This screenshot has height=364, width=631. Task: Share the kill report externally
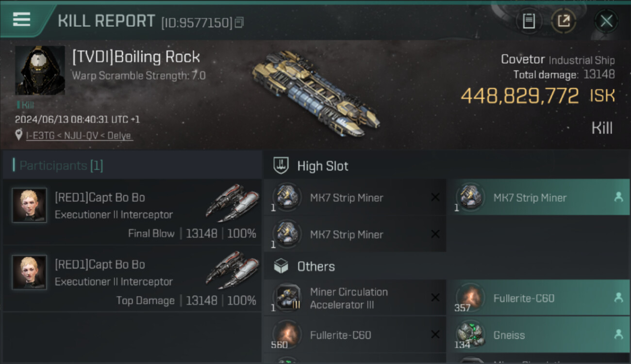click(564, 21)
